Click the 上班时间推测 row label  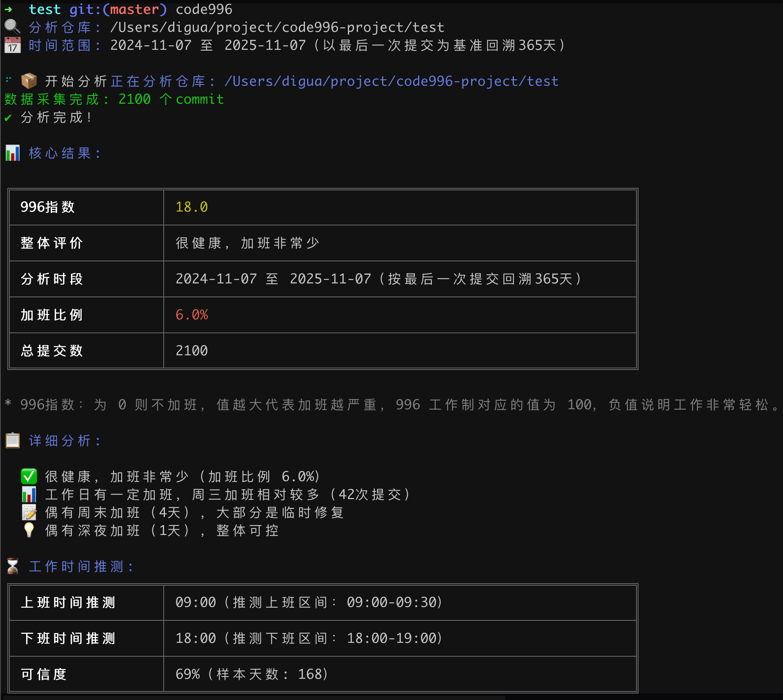click(x=68, y=602)
